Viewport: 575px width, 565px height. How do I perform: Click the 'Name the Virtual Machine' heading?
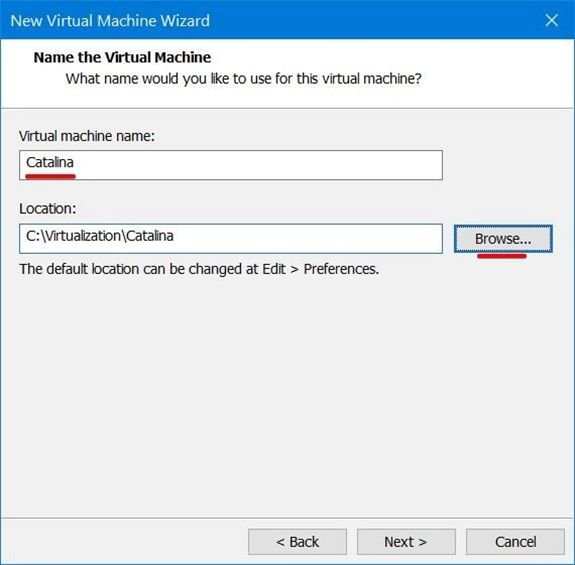[122, 57]
